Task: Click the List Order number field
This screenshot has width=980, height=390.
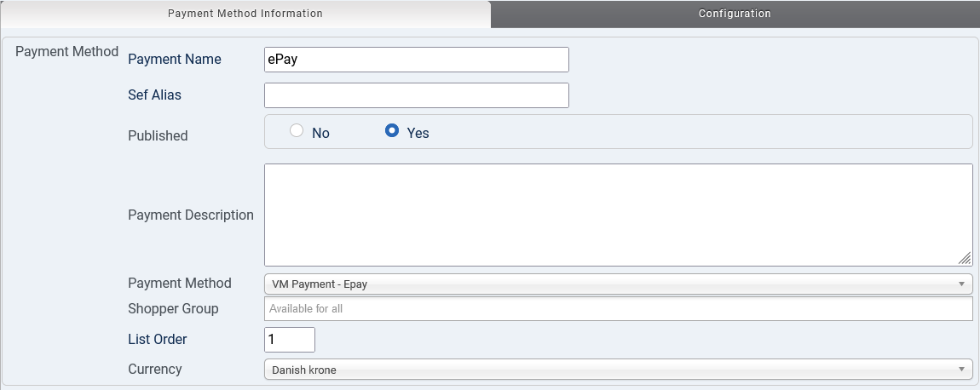Action: point(290,340)
